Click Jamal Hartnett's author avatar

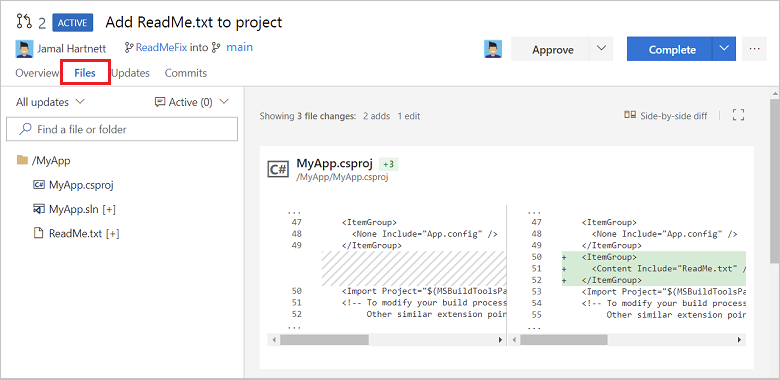pyautogui.click(x=24, y=49)
